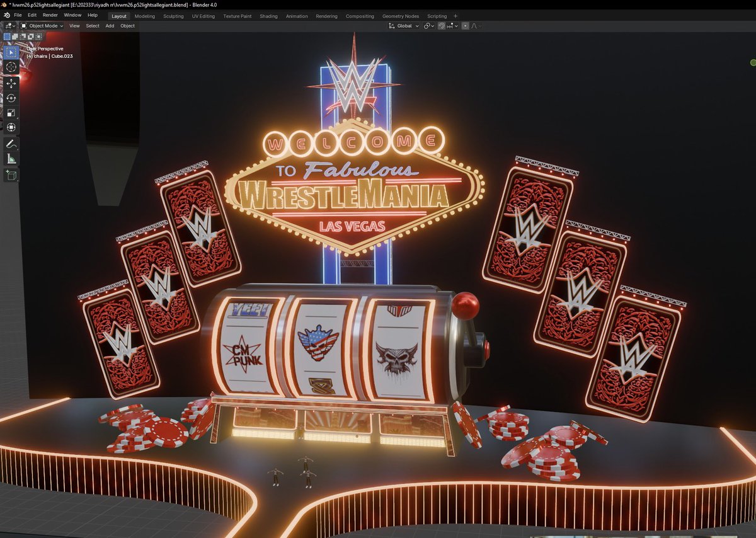
Task: Select the Measure tool
Action: pos(11,159)
